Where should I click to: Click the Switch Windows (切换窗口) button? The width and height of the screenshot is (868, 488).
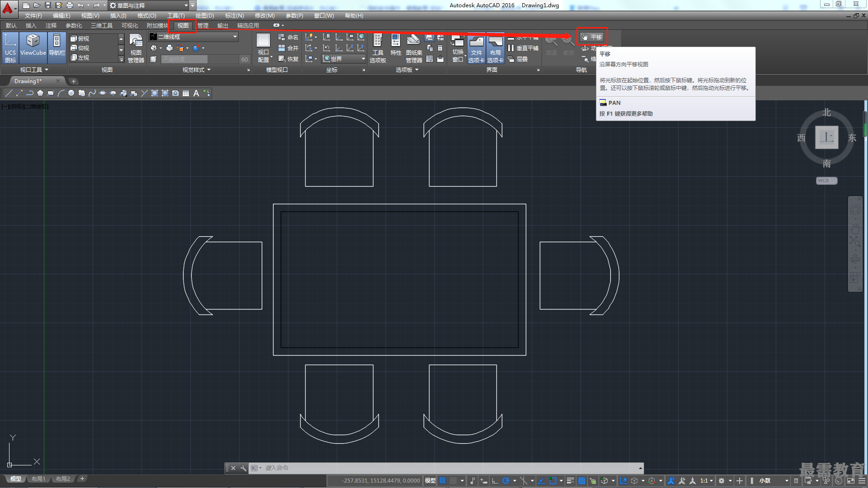click(458, 48)
